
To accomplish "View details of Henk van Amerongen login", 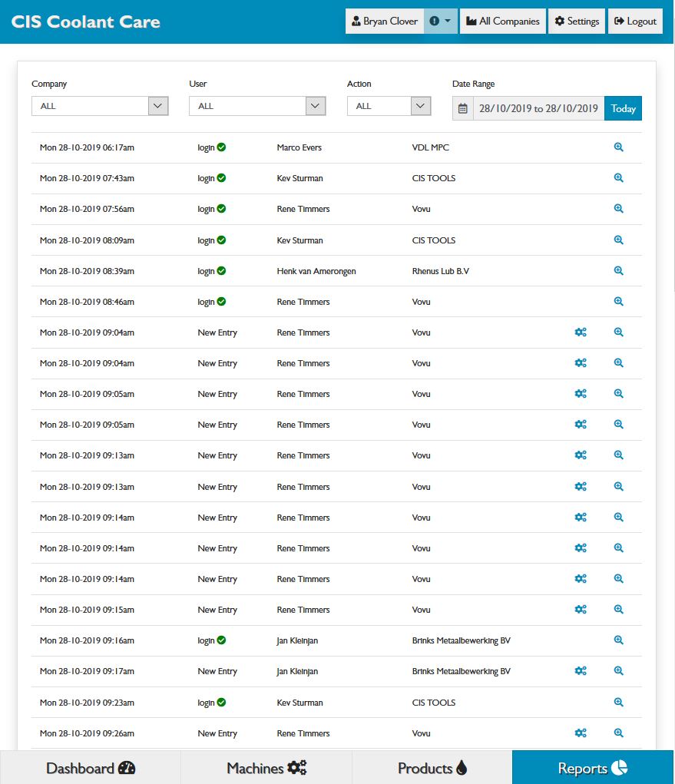I will [618, 271].
